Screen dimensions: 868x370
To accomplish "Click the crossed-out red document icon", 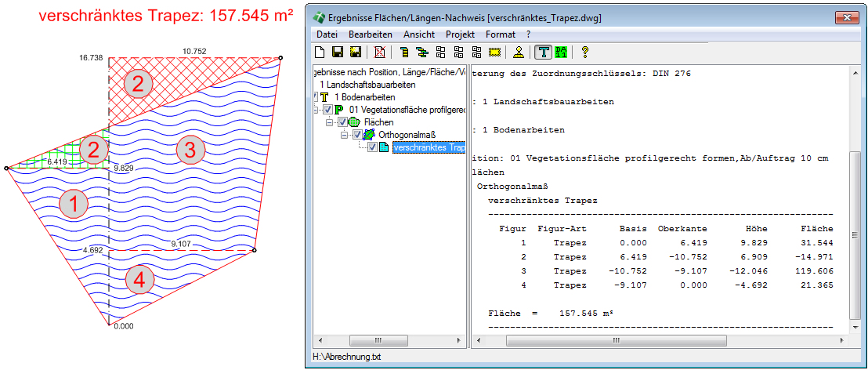I will coord(380,53).
